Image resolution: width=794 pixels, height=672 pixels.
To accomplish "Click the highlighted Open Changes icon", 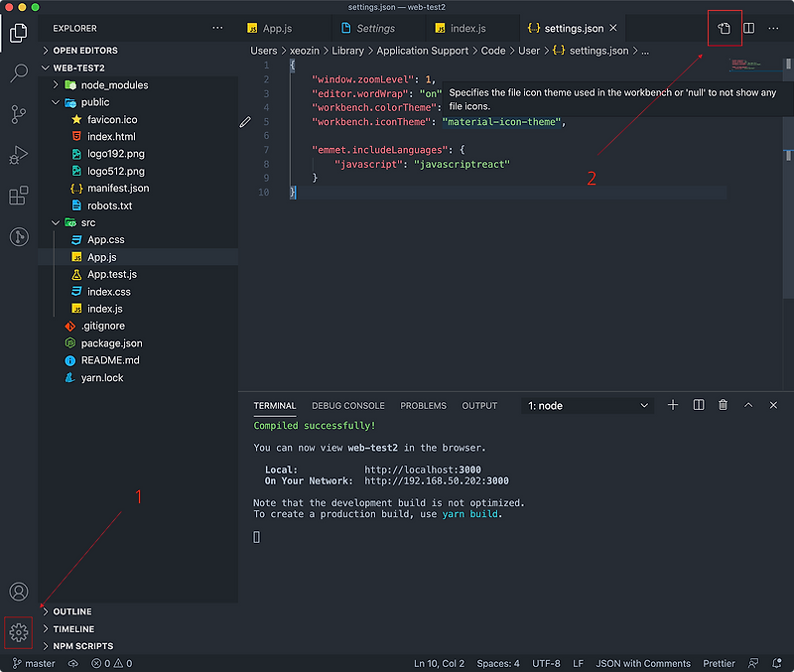I will pos(724,28).
